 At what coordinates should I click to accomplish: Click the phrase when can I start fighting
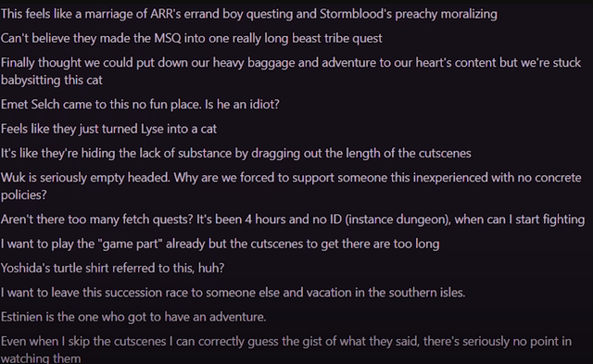click(520, 220)
